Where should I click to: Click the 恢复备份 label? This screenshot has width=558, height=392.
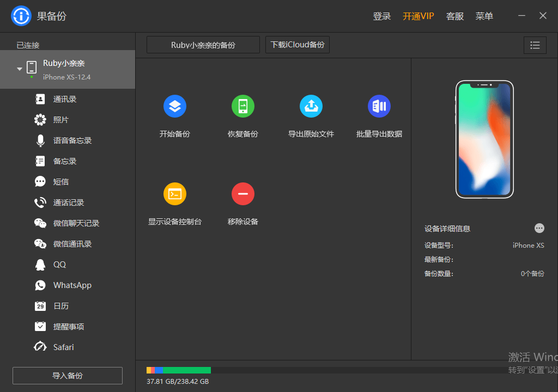pos(243,134)
